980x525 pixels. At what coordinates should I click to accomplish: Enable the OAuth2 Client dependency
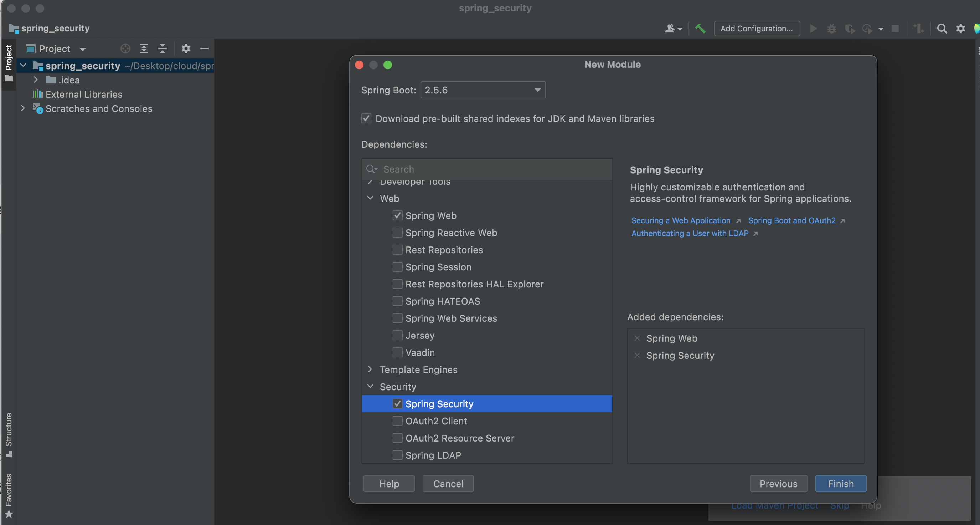398,421
